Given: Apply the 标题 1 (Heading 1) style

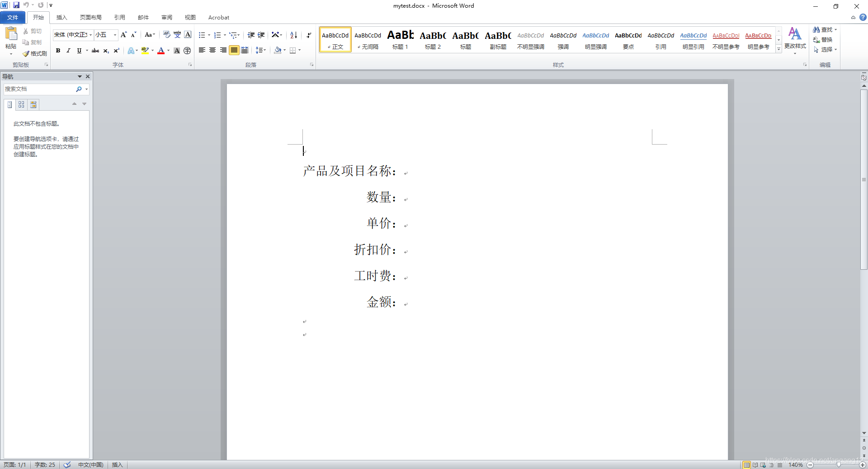Looking at the screenshot, I should click(x=401, y=40).
